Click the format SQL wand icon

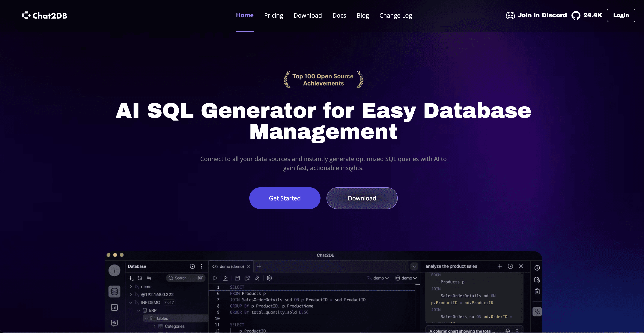tap(257, 278)
